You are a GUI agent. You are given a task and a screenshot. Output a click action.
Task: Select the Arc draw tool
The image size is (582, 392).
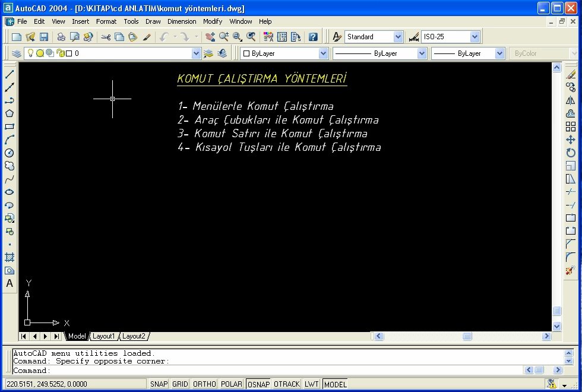10,140
